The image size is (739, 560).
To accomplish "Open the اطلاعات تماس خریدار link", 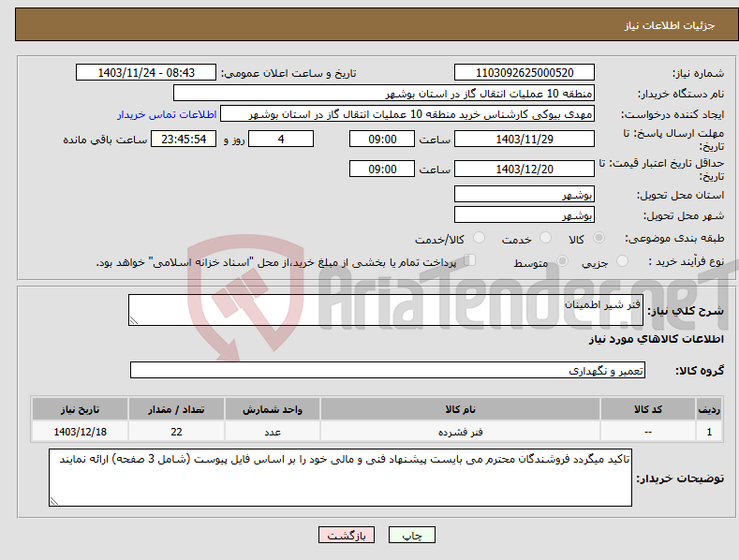I will tap(167, 114).
